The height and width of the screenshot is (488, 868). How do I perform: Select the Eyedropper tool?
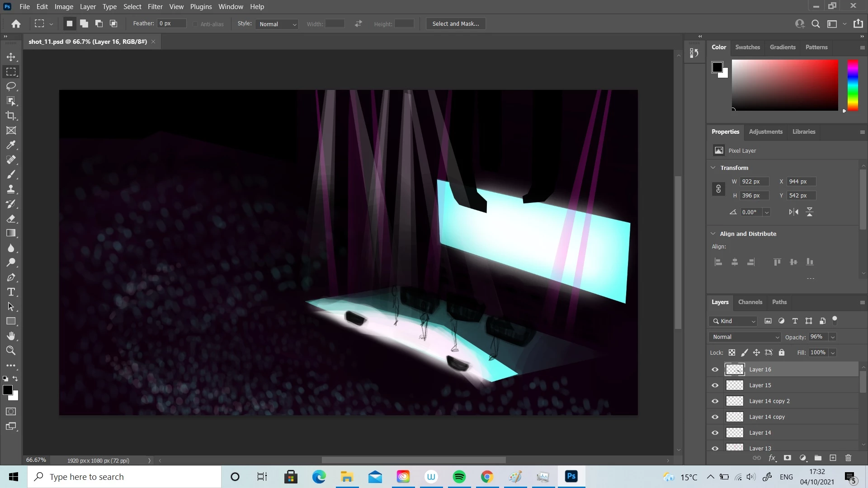11,145
